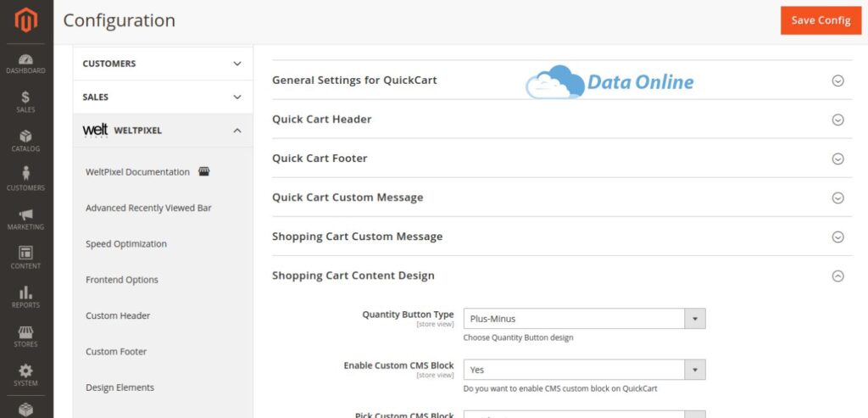Click the extensions cube icon at sidebar bottom
868x418 pixels.
(x=26, y=410)
